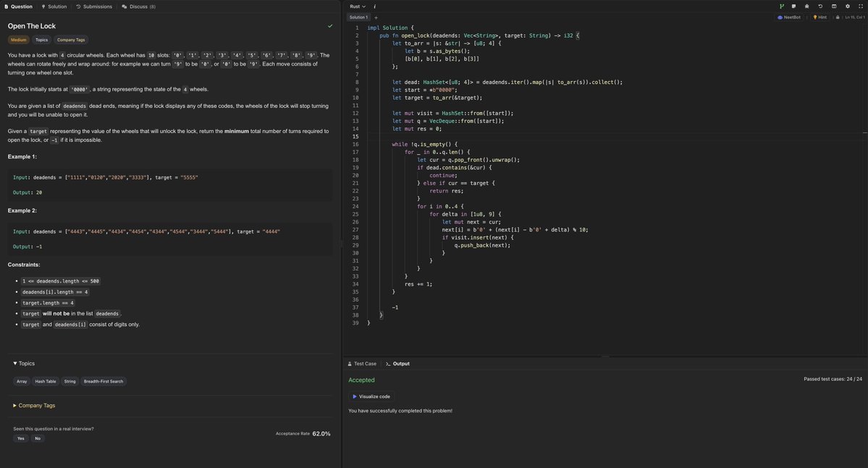Click 'You have successfully completed this problem!'
The image size is (868, 468).
(x=400, y=411)
